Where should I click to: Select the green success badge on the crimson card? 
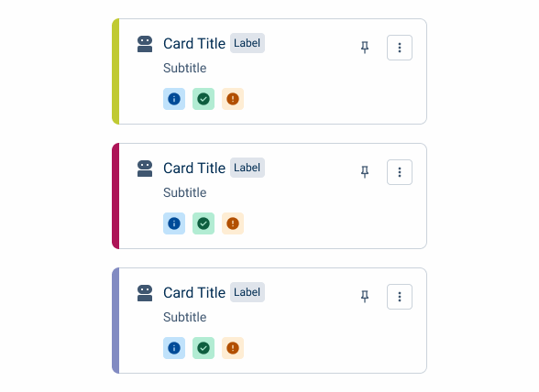[203, 223]
